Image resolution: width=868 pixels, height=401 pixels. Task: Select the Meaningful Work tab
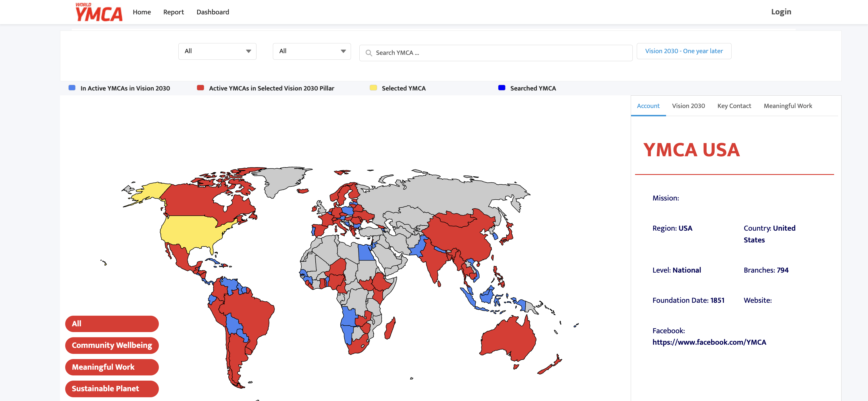coord(788,106)
